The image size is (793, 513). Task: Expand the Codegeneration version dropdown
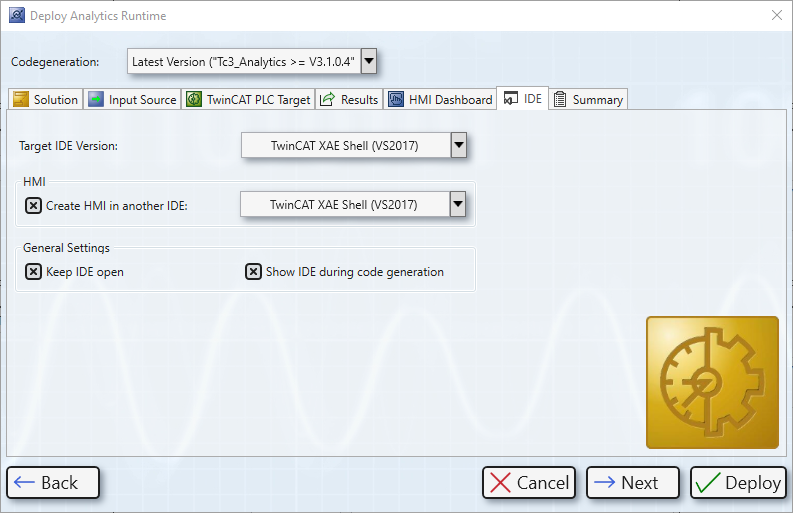[368, 61]
